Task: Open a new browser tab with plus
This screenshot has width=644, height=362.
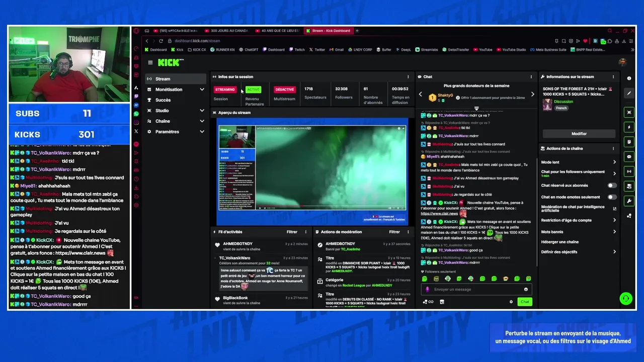Action: [x=357, y=31]
